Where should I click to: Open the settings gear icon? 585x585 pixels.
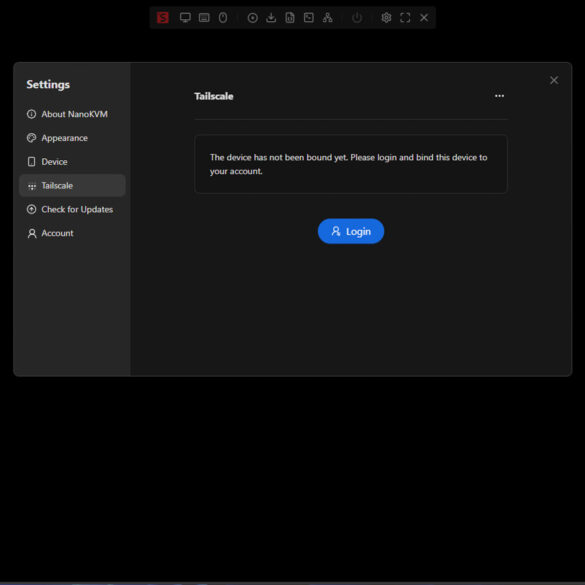point(386,18)
